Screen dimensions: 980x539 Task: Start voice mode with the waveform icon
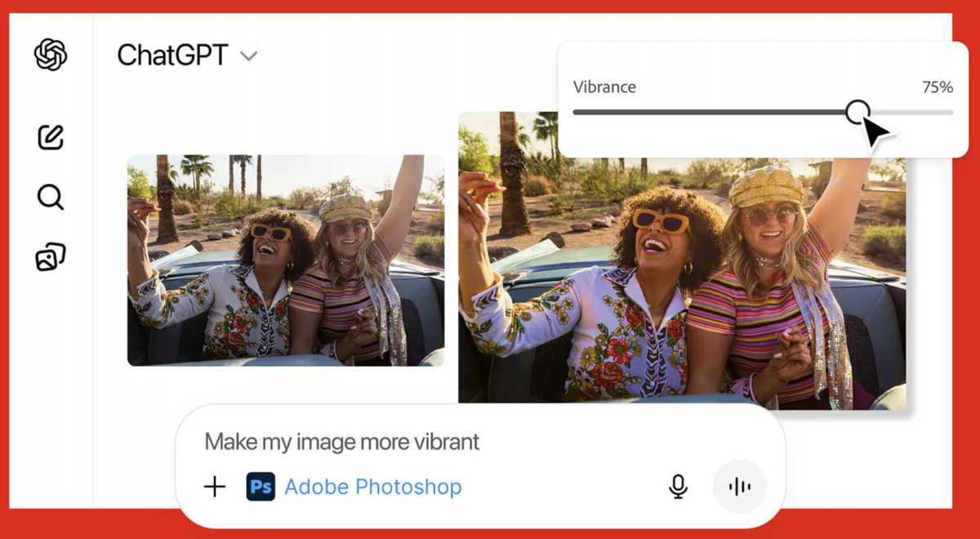pos(738,486)
